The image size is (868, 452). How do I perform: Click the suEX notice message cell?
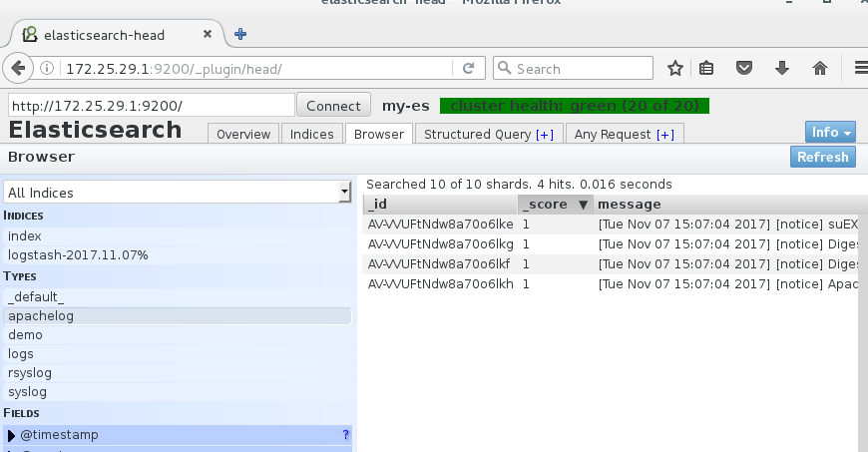coord(727,225)
